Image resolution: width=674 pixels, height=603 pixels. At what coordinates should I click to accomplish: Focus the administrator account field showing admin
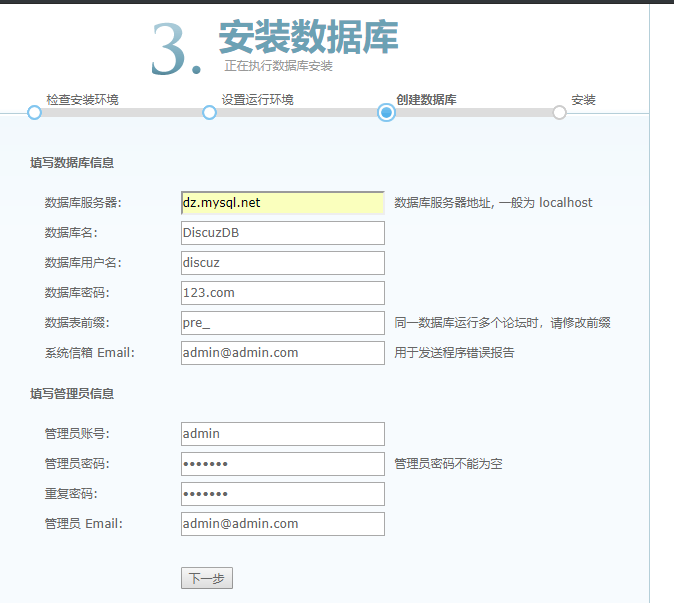click(283, 434)
